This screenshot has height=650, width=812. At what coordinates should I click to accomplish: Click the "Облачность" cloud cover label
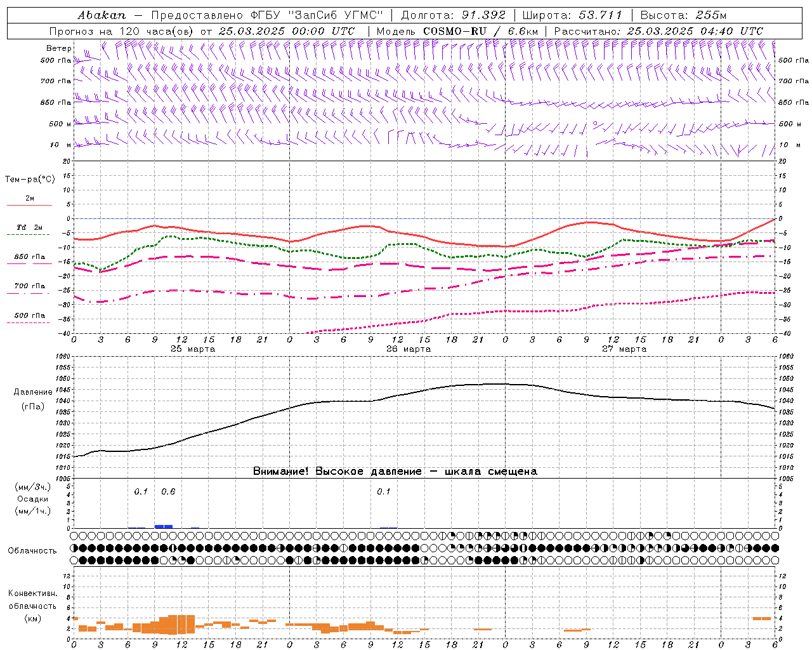click(x=32, y=551)
